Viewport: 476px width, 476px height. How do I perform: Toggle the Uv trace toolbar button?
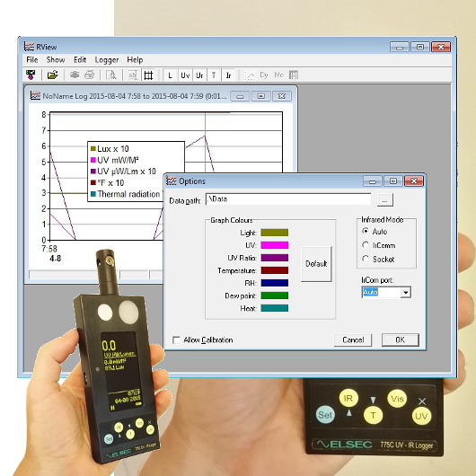pos(185,75)
